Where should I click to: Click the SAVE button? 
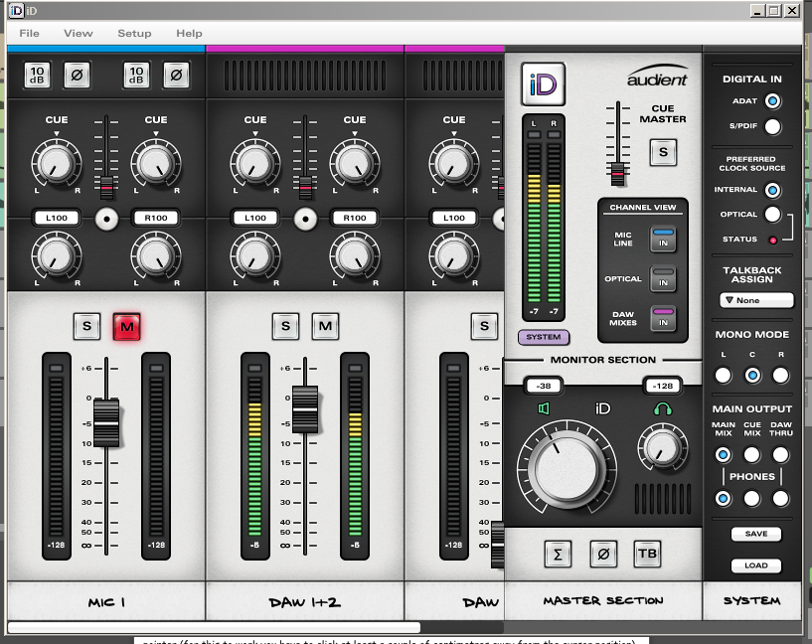[x=756, y=534]
